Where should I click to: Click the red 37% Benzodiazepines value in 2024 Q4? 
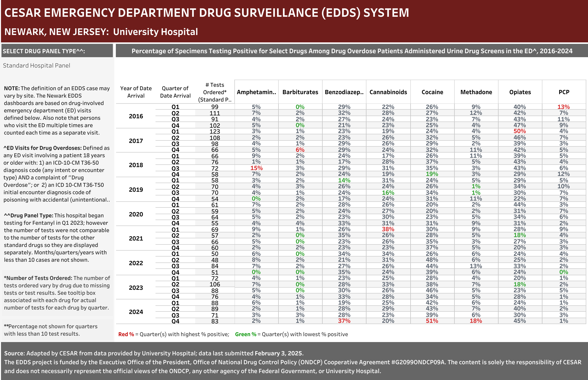(x=344, y=321)
